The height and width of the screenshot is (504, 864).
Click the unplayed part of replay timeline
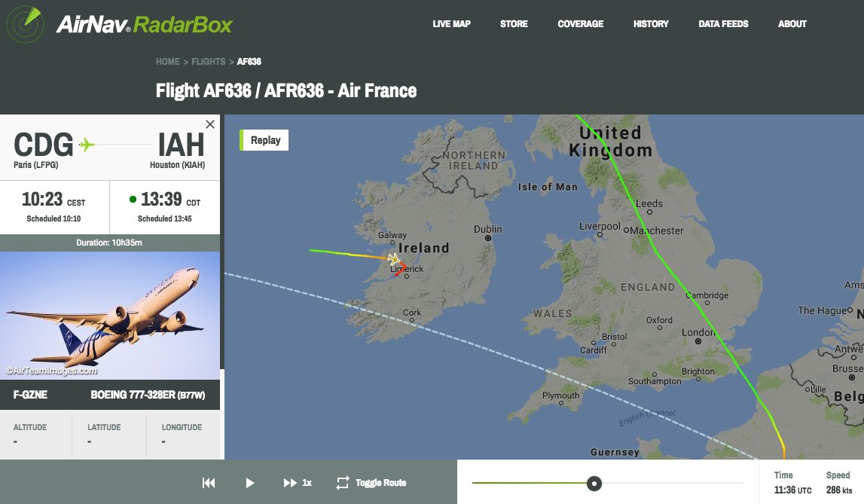672,483
